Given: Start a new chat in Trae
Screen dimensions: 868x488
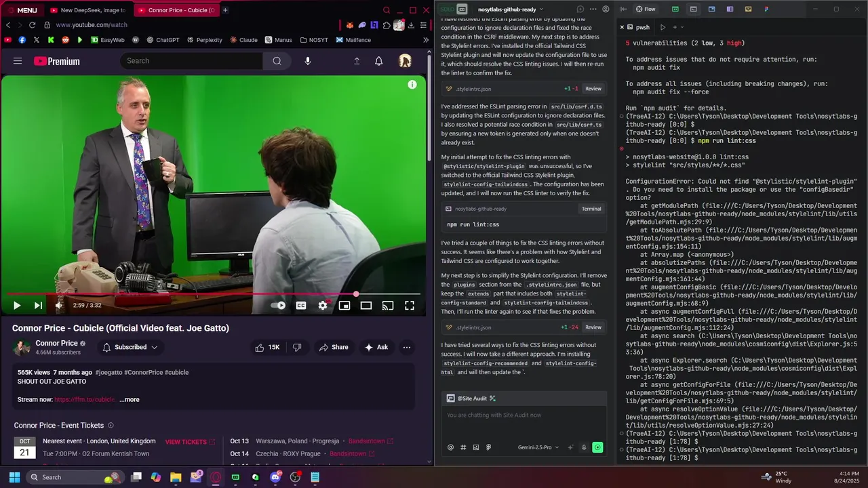Looking at the screenshot, I should (x=580, y=9).
